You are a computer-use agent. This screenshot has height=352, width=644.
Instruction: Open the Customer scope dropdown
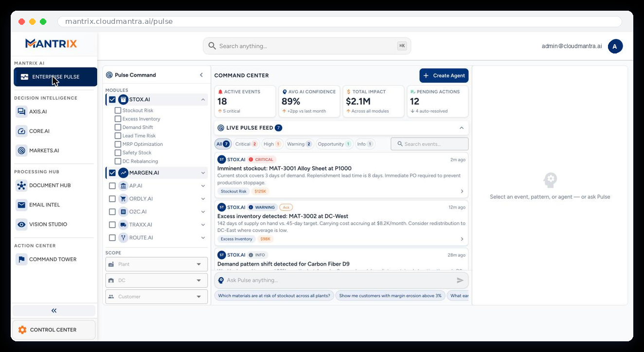(x=157, y=297)
